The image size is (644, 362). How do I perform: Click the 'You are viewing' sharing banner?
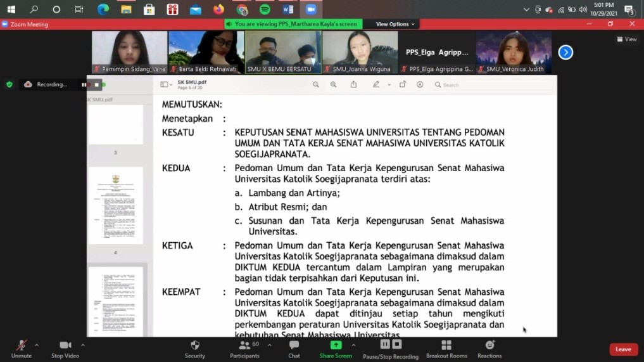click(293, 24)
